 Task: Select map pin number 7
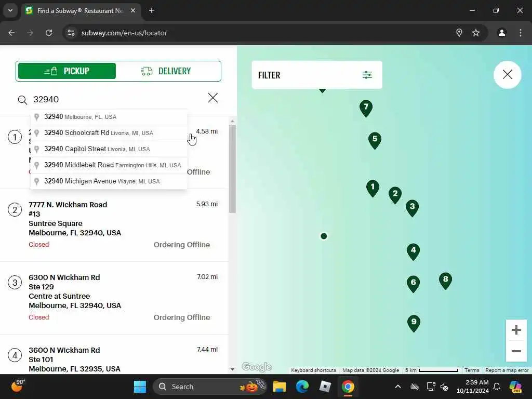pyautogui.click(x=366, y=108)
